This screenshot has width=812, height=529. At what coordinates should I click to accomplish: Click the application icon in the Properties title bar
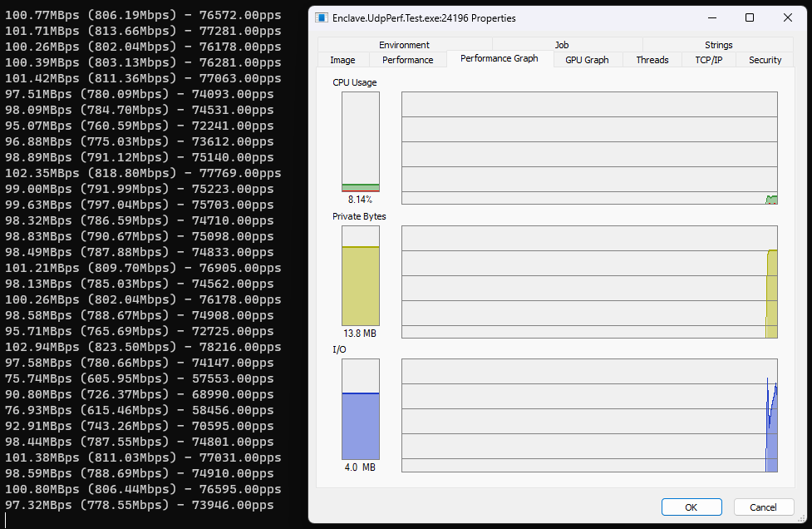322,18
